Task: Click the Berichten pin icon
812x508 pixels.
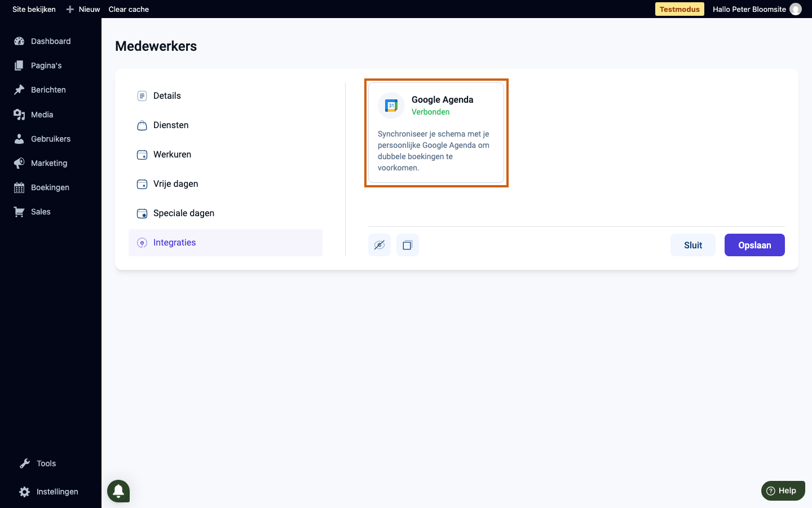Action: click(x=19, y=90)
